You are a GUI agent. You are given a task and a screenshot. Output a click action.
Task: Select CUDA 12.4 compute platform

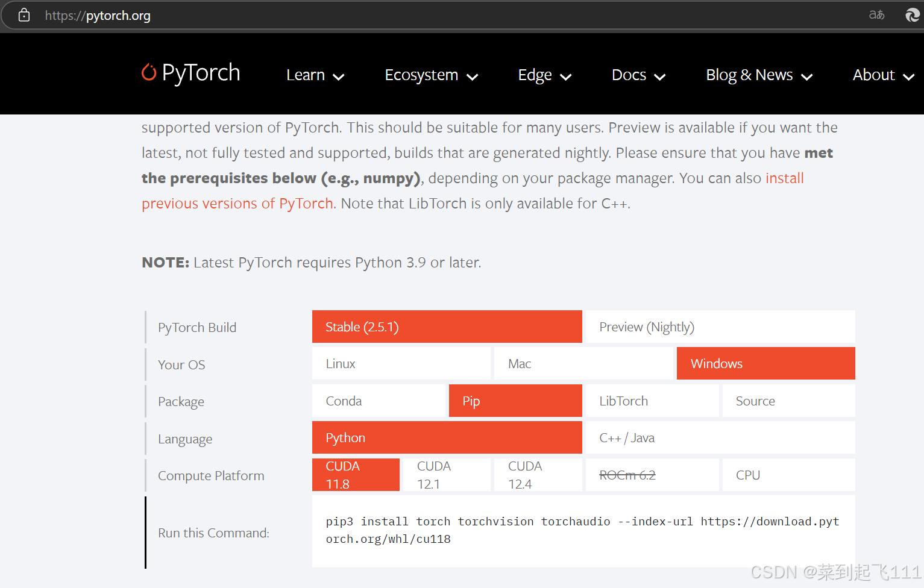538,475
